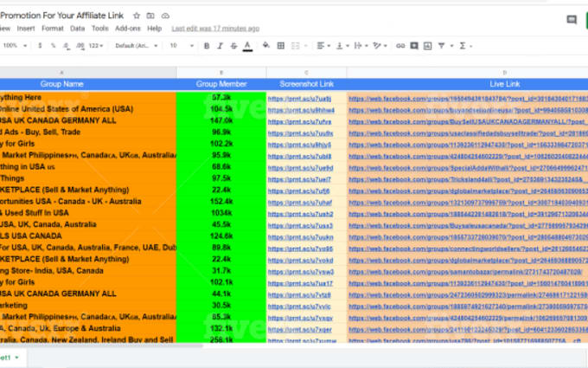Open the screenshot link in the 104.5k row

(x=301, y=111)
